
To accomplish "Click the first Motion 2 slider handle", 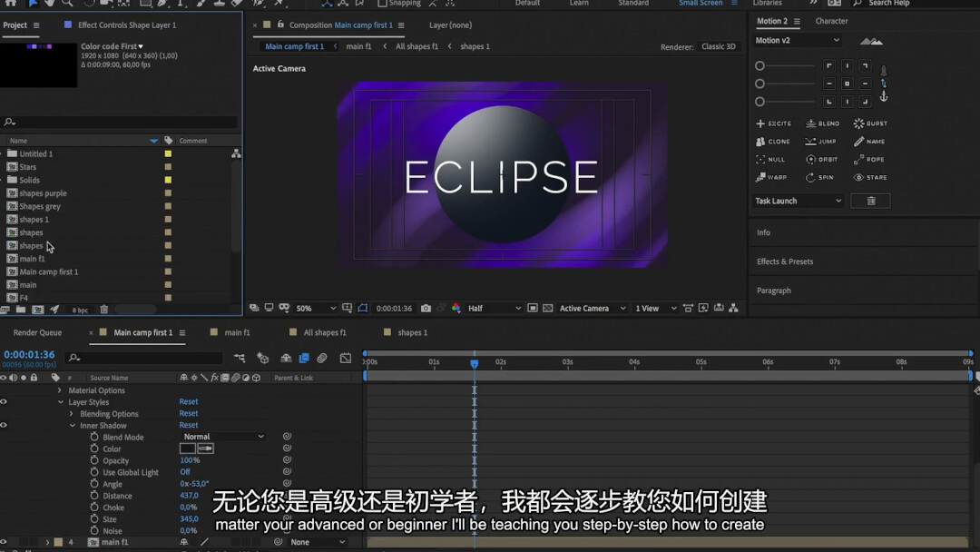I will click(x=759, y=65).
